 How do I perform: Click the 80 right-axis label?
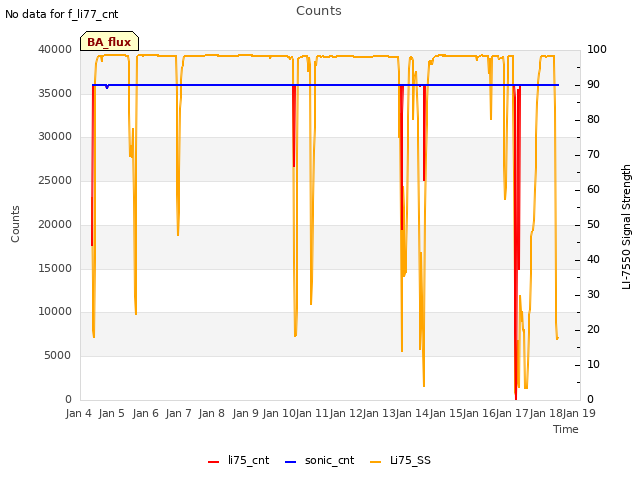click(x=593, y=120)
